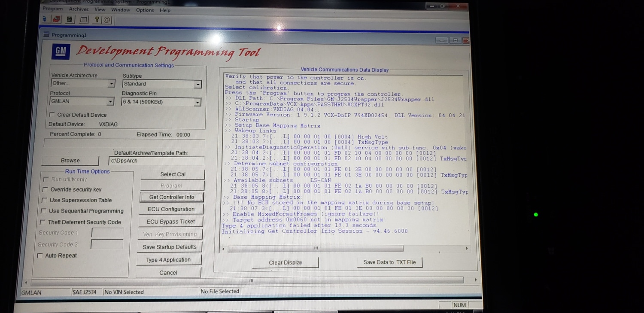Viewport: 644px width, 313px height.
Task: Open the Archives menu
Action: pos(79,9)
